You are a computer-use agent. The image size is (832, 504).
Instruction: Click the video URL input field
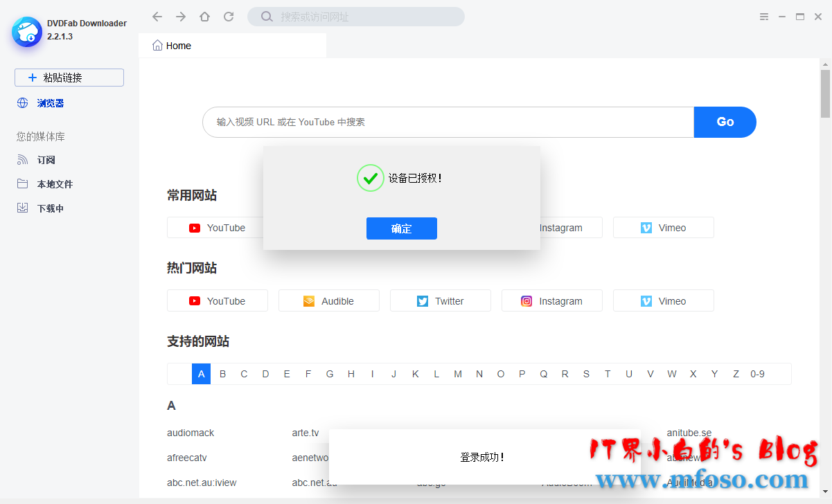point(448,122)
